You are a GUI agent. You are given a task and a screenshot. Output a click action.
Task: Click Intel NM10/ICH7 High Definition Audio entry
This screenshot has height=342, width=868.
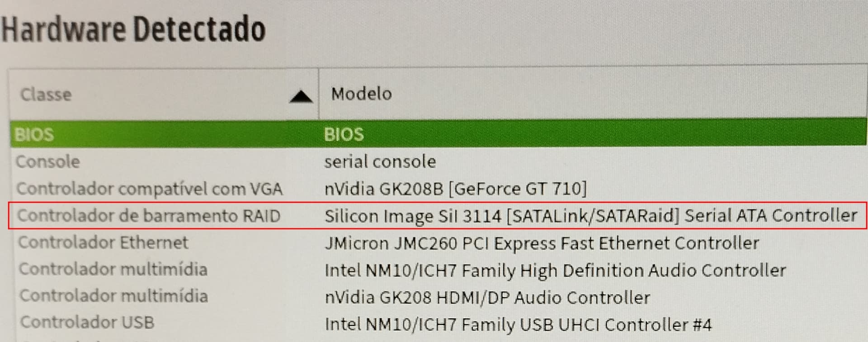point(555,271)
